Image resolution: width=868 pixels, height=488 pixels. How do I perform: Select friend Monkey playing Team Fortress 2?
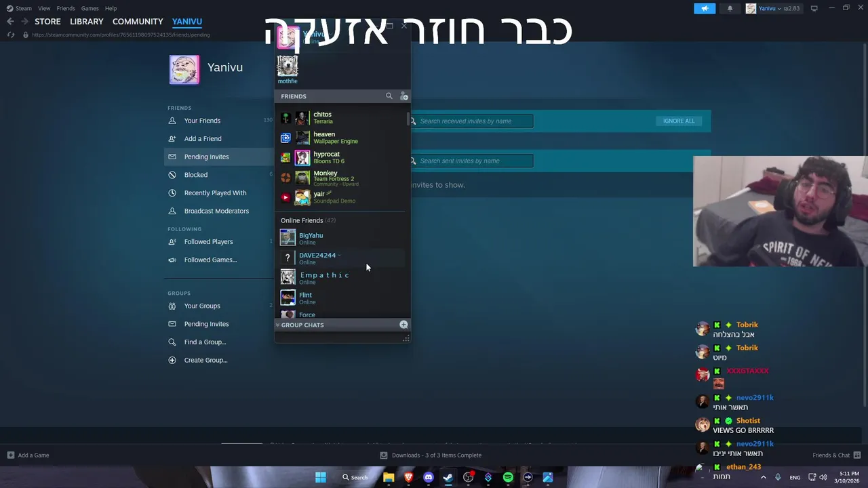tap(341, 178)
